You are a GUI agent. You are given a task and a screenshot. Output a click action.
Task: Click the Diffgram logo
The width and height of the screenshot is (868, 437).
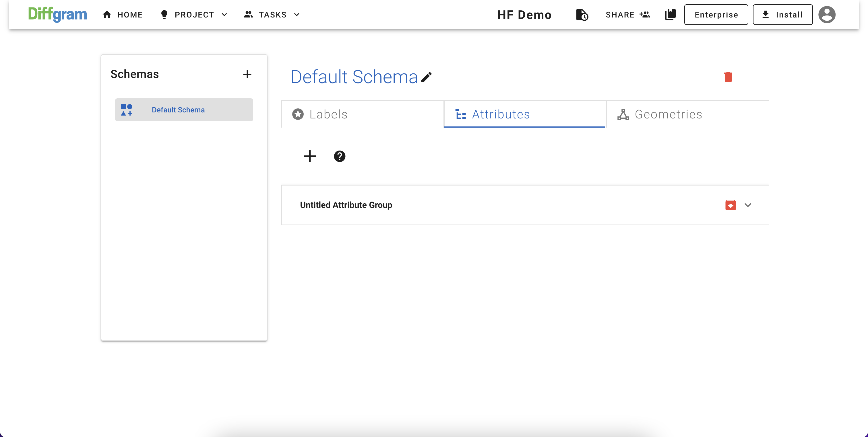click(x=58, y=14)
